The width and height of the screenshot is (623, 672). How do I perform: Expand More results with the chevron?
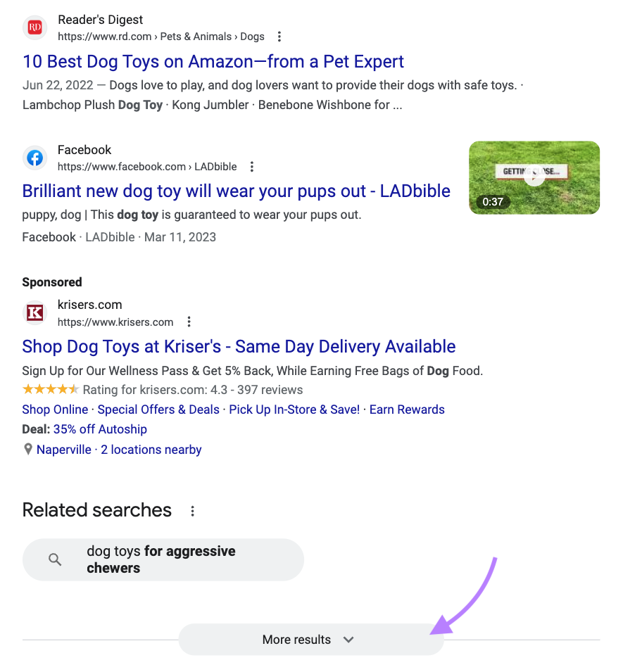click(x=348, y=640)
